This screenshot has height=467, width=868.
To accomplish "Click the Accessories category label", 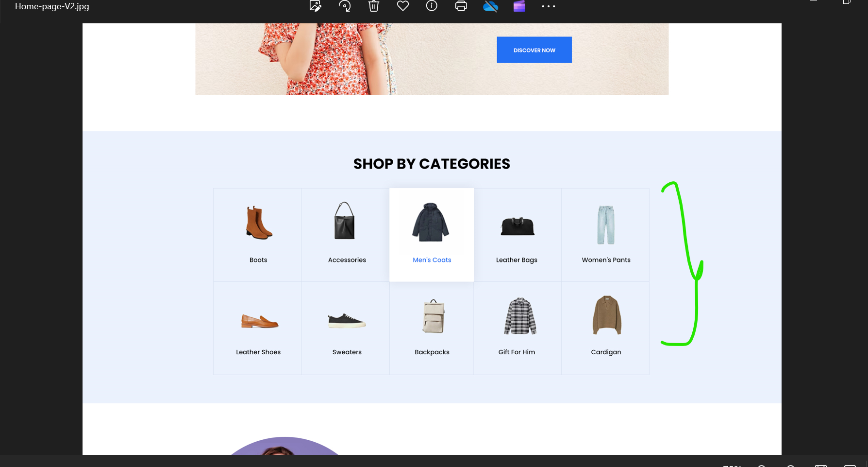I will (x=347, y=260).
